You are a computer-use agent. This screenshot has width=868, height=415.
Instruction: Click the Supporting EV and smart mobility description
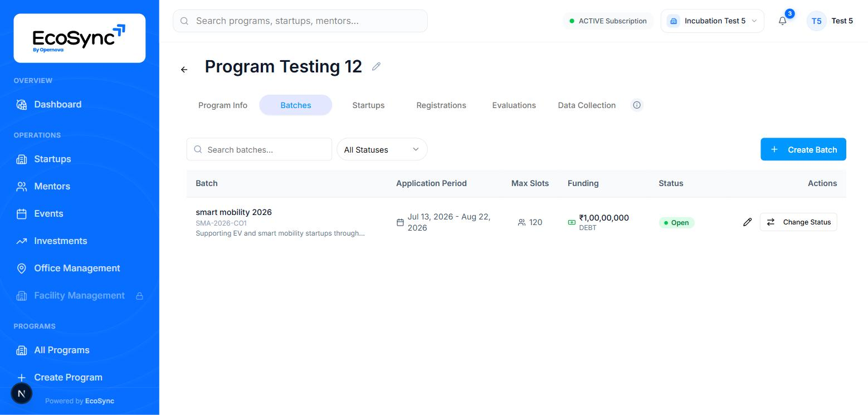click(280, 233)
